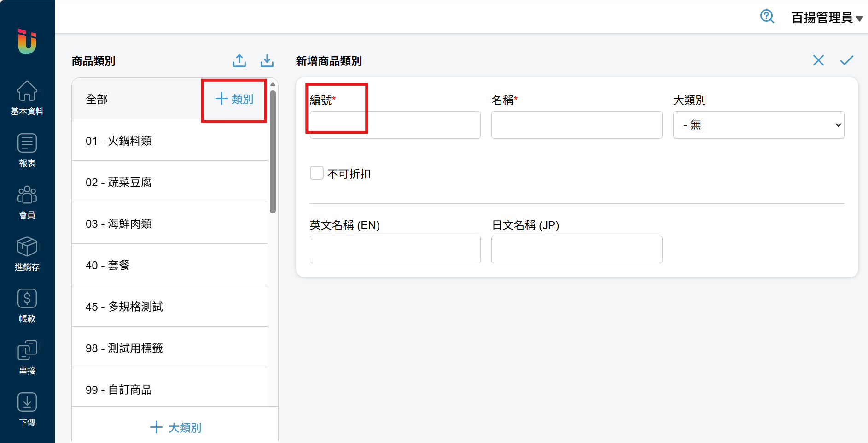The height and width of the screenshot is (443, 868).
Task: Cancel the new category with X icon
Action: click(818, 60)
